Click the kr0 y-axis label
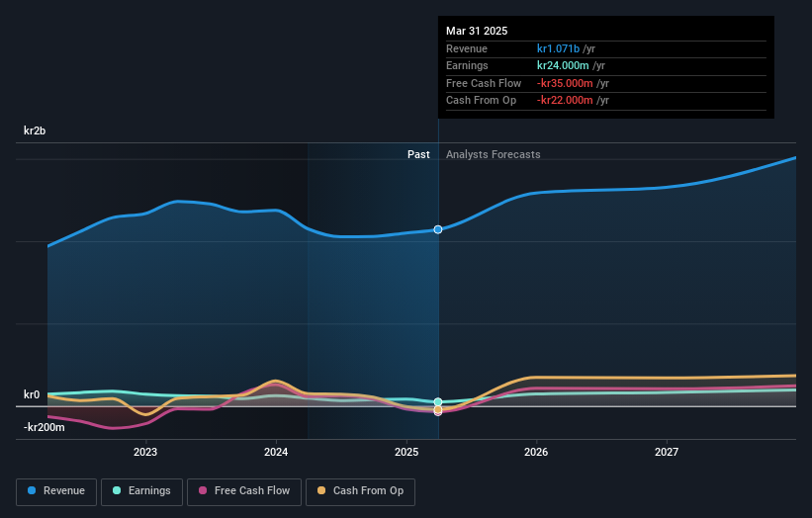This screenshot has height=518, width=812. (32, 394)
